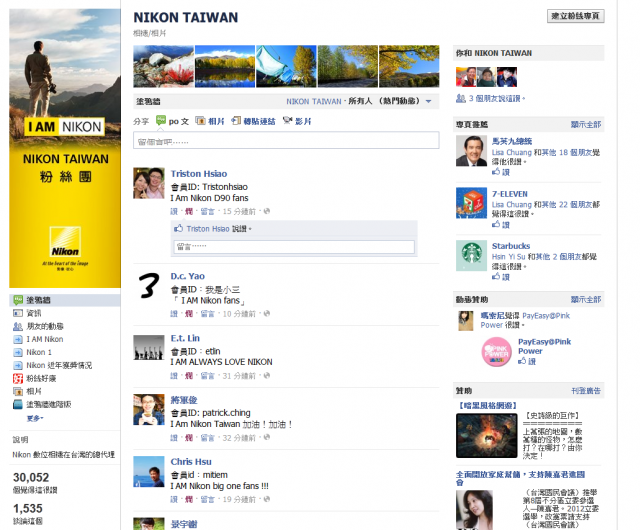
Task: Click the Nikon logo in the cover banner
Action: (x=65, y=243)
